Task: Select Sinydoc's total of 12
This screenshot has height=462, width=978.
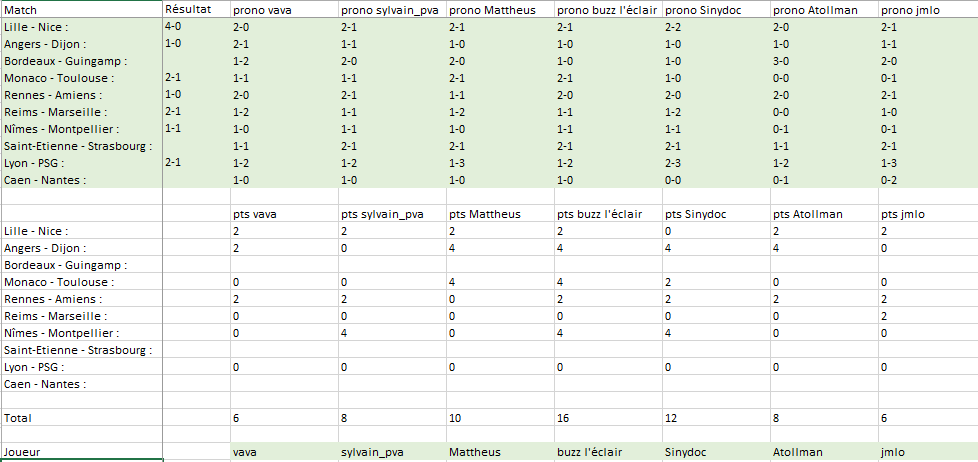Action: (x=672, y=417)
